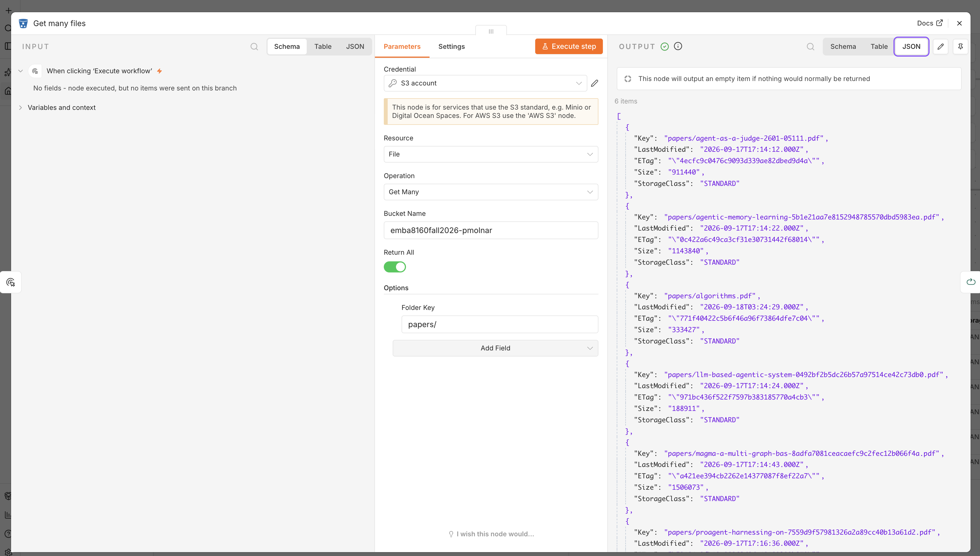This screenshot has height=556, width=980.
Task: Select output JSON view
Action: click(911, 47)
